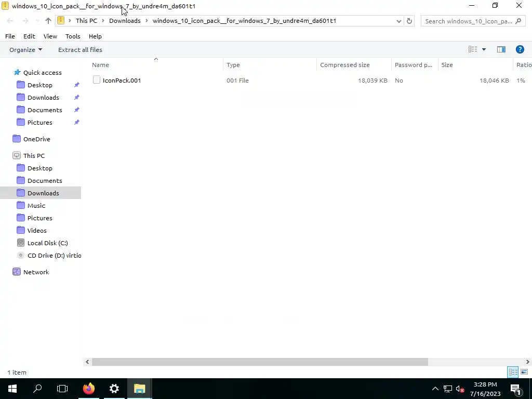The image size is (532, 399).
Task: Open Settings gear in taskbar
Action: pos(114,389)
